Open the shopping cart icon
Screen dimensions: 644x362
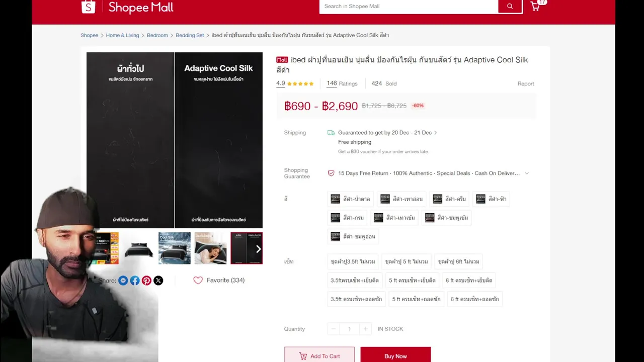535,6
